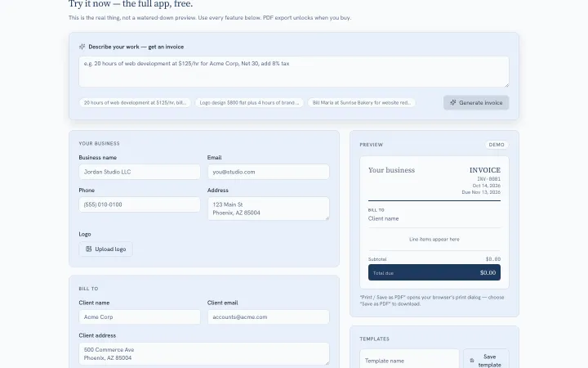
Task: Focus the invoice description text area
Action: [294, 72]
